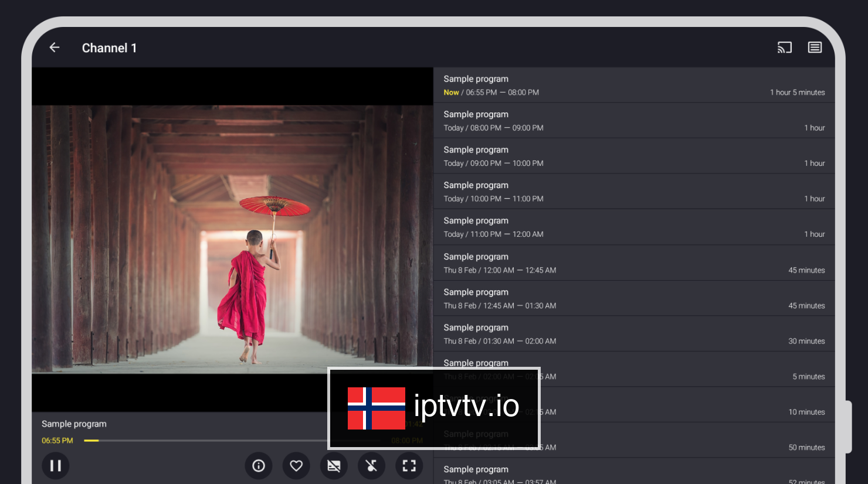Click 'Sample program' title under the video

74,424
